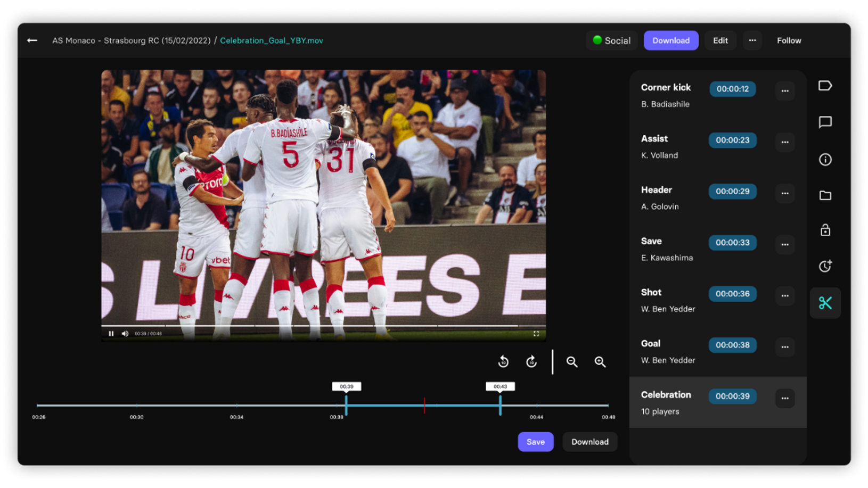Zoom out the timeline
This screenshot has height=488, width=868.
pos(572,362)
